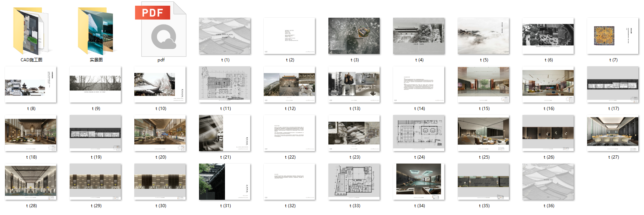The width and height of the screenshot is (644, 215).
Task: Click the file name label "t (36)"
Action: (x=549, y=206)
